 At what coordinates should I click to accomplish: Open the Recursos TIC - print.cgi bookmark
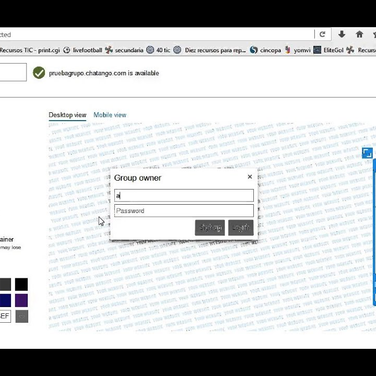(30, 50)
